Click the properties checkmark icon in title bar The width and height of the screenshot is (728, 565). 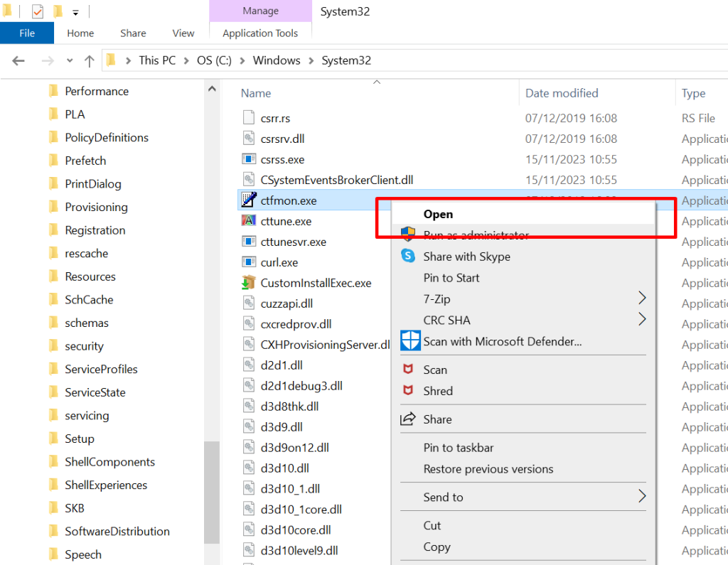pyautogui.click(x=38, y=11)
